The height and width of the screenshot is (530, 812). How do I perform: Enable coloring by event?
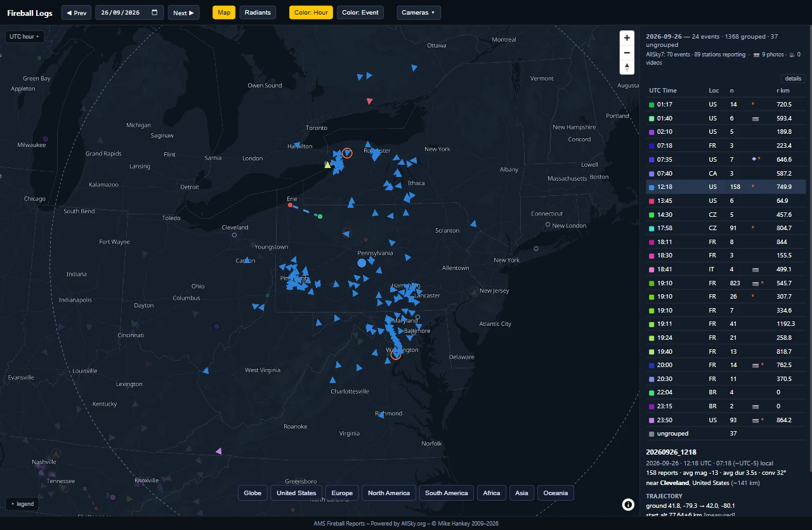(360, 13)
